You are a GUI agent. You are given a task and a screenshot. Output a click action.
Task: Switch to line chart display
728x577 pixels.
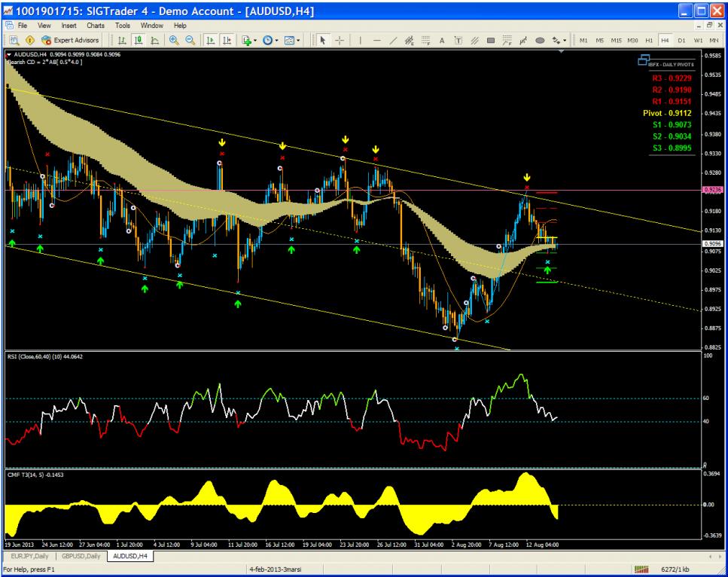click(x=154, y=39)
